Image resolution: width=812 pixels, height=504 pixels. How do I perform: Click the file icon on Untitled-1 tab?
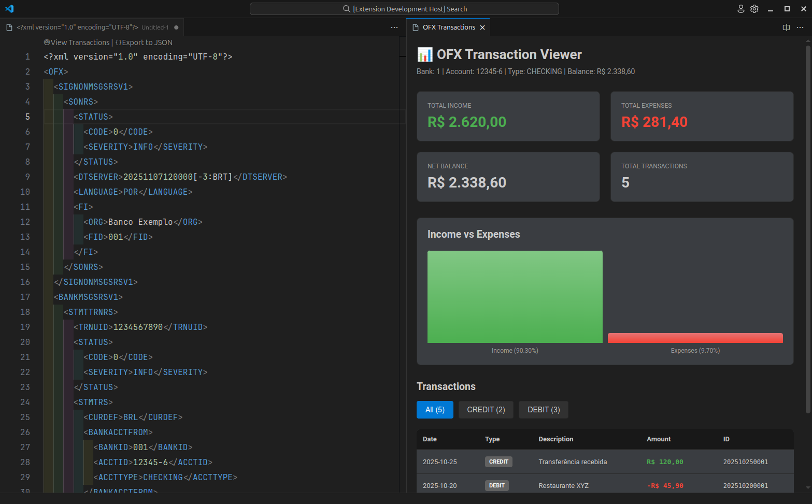point(9,27)
